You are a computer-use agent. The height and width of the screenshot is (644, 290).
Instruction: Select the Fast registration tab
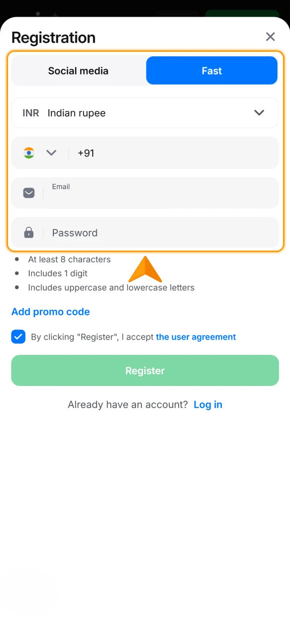pos(211,70)
